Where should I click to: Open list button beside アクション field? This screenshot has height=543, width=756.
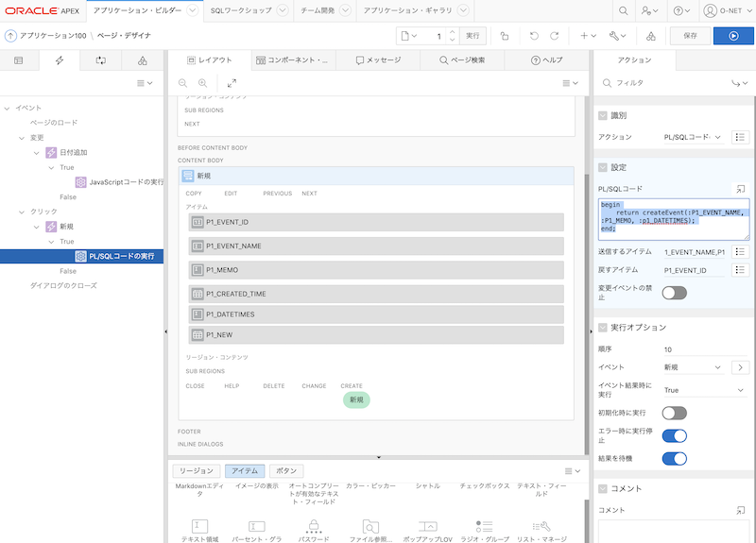(x=740, y=137)
